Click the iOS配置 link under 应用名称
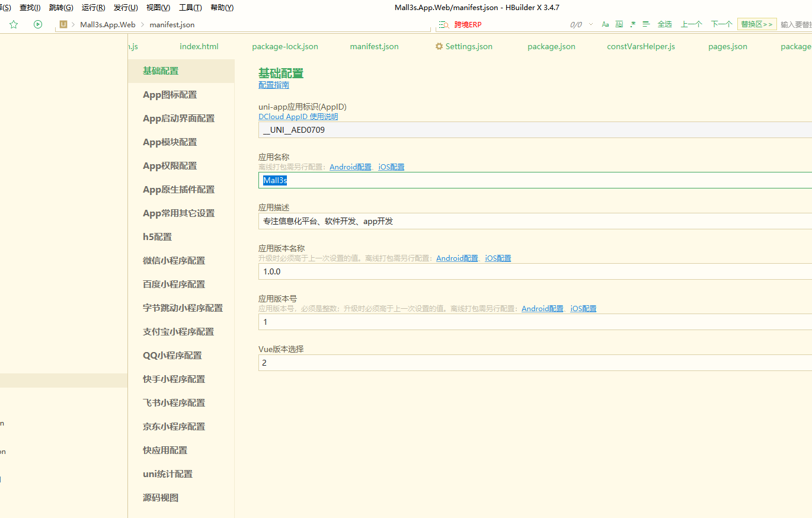 pos(391,167)
